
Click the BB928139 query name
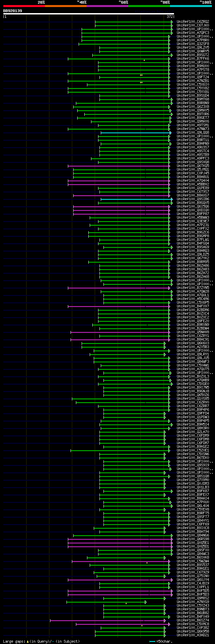(x=13, y=11)
